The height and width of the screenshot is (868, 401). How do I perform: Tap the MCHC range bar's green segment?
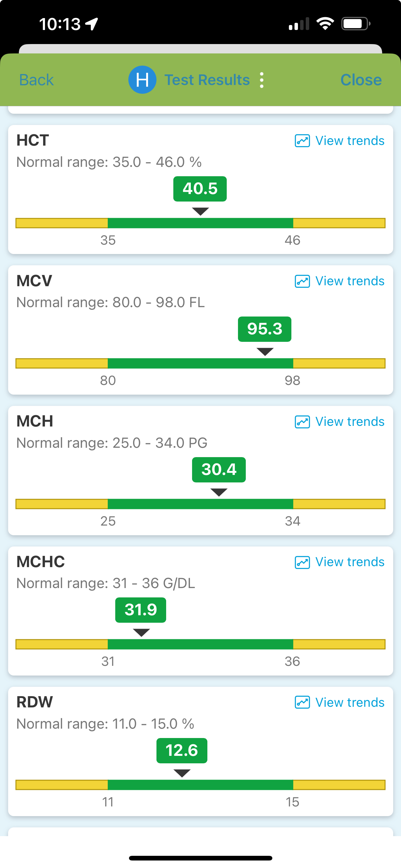[200, 644]
